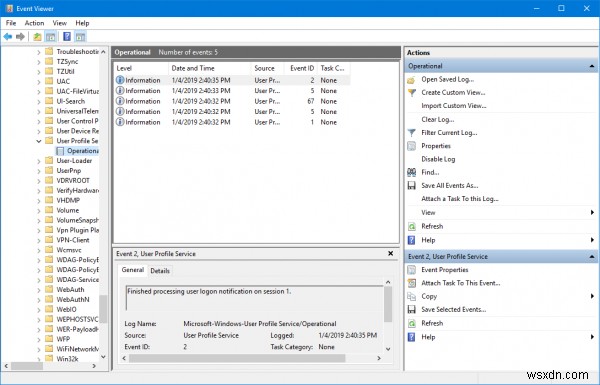The width and height of the screenshot is (600, 385).
Task: Select the WFP tree item
Action: pyautogui.click(x=63, y=339)
